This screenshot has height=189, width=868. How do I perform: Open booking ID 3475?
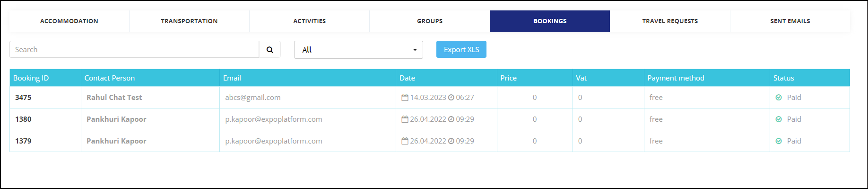click(23, 98)
